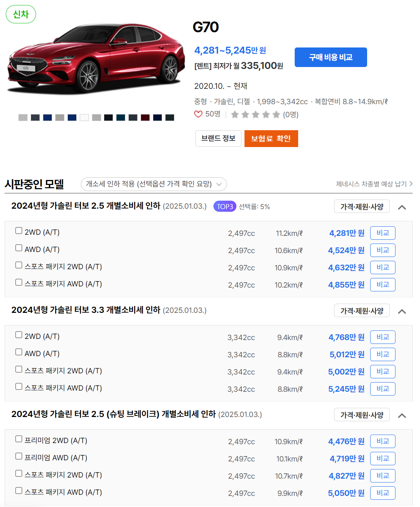Check 스포츠 패키지 2WD priced 4,827만 원
The image size is (420, 507).
[x=19, y=473]
